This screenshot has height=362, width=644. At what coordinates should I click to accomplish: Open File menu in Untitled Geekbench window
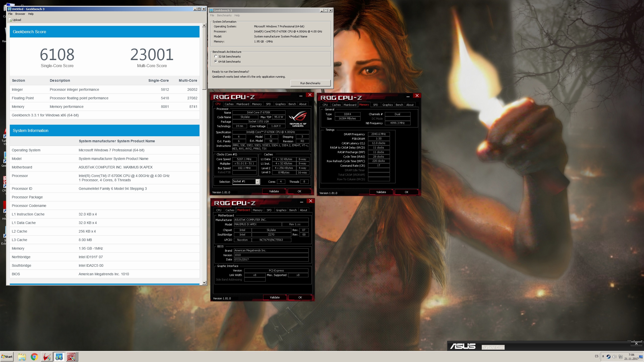pyautogui.click(x=10, y=14)
